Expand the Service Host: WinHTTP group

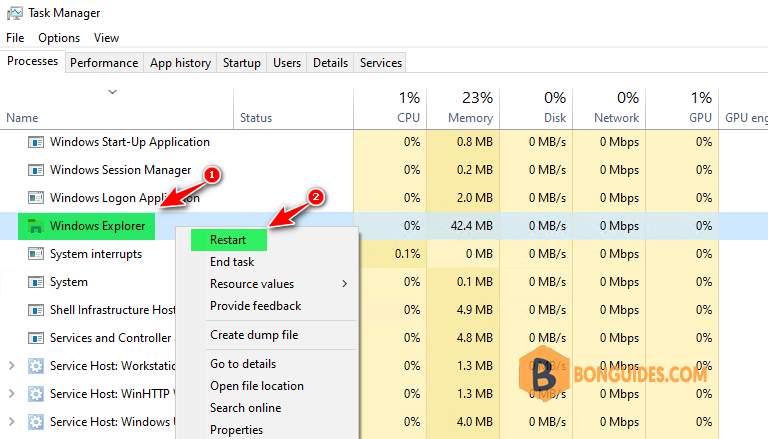coord(12,393)
